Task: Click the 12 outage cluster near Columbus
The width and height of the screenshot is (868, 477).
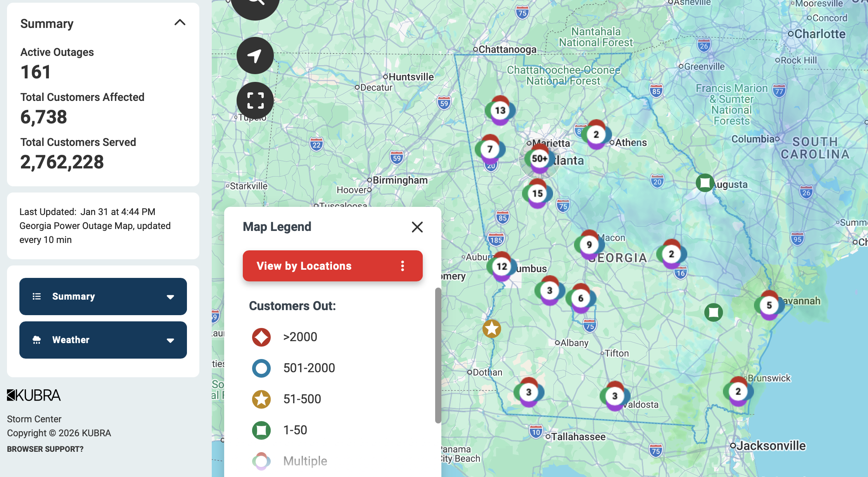Action: click(x=501, y=267)
